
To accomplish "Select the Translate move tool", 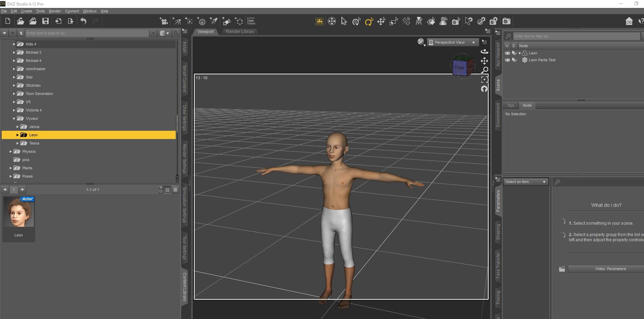I will 381,21.
